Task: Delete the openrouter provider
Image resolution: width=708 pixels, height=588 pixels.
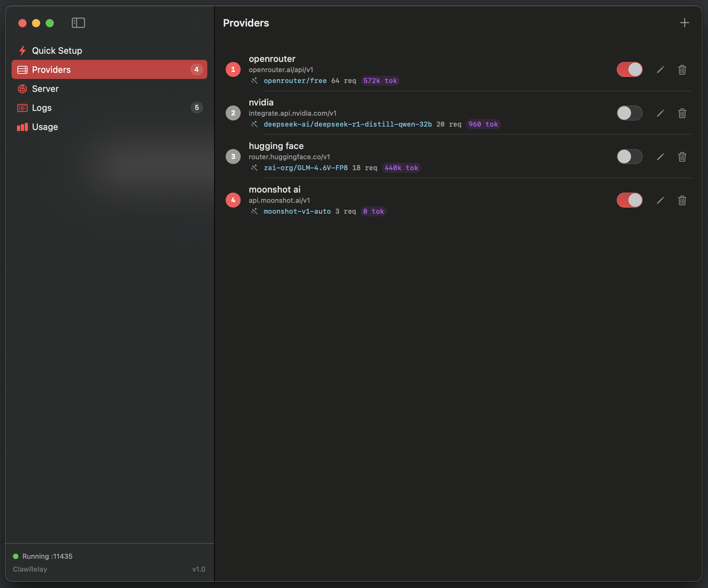Action: [x=682, y=70]
